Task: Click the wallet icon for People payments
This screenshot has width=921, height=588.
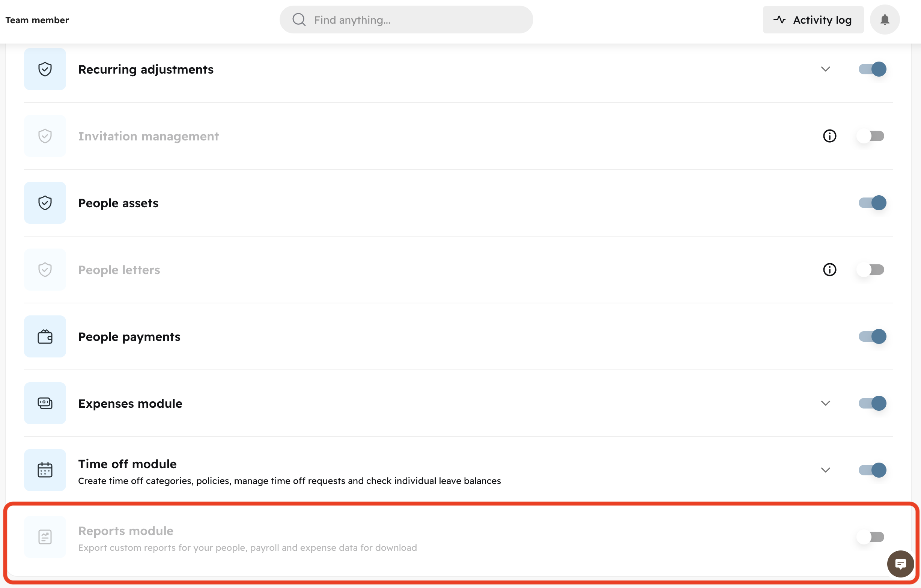Action: [45, 336]
